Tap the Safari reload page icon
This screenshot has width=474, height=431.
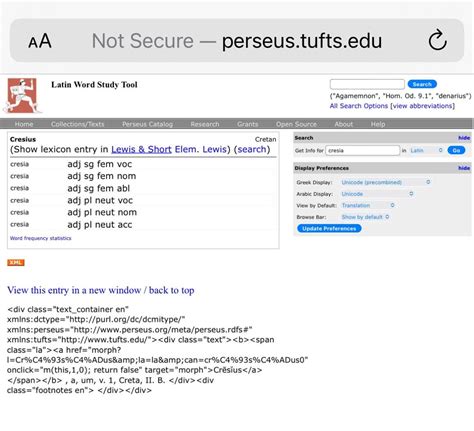pyautogui.click(x=437, y=40)
